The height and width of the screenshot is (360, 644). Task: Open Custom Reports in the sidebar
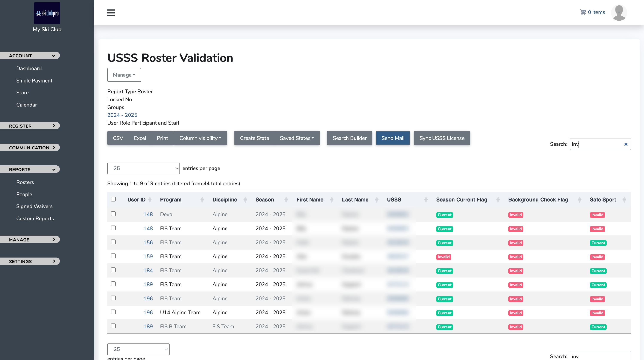(x=35, y=218)
